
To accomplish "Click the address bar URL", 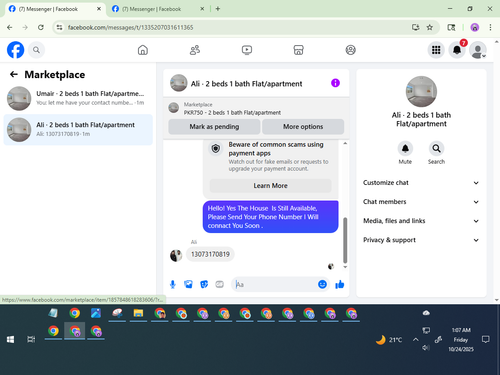I will [130, 27].
